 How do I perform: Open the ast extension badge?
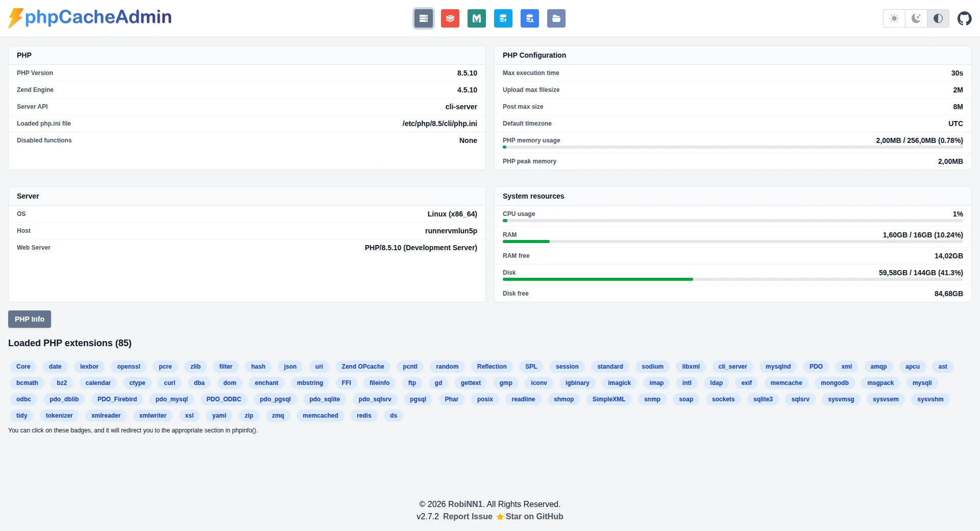[942, 367]
